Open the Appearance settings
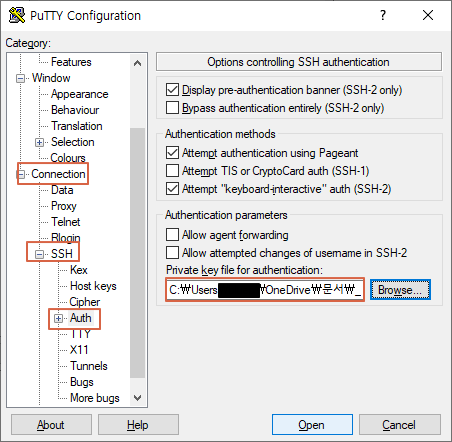This screenshot has width=452, height=442. (x=79, y=94)
